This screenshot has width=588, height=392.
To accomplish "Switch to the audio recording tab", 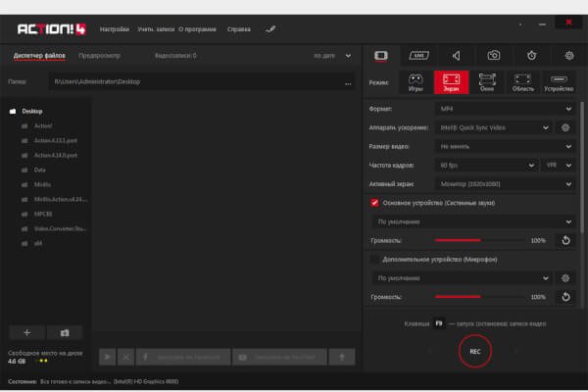I will 457,56.
